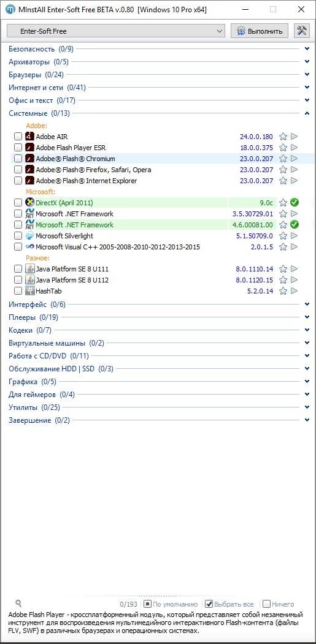Open the Завершение category header
The image size is (316, 644).
tap(39, 420)
